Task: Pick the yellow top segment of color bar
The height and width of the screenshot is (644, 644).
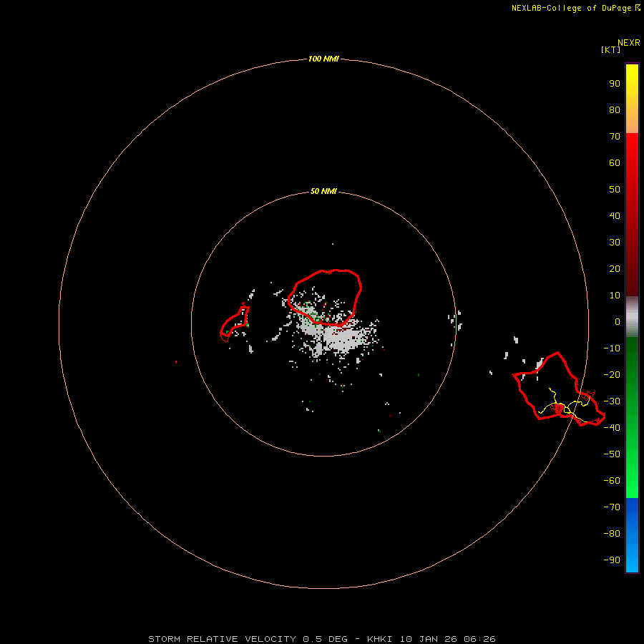Action: (x=632, y=99)
